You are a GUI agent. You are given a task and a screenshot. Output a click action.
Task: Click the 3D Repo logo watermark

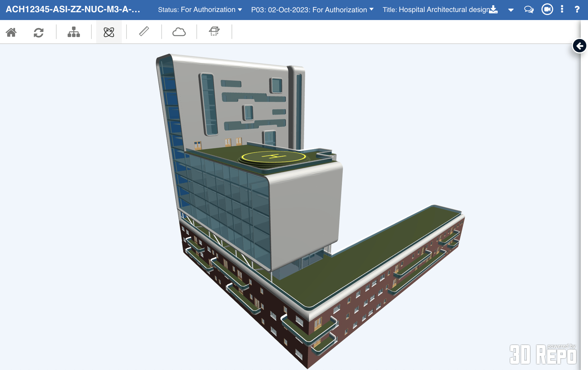(x=543, y=354)
